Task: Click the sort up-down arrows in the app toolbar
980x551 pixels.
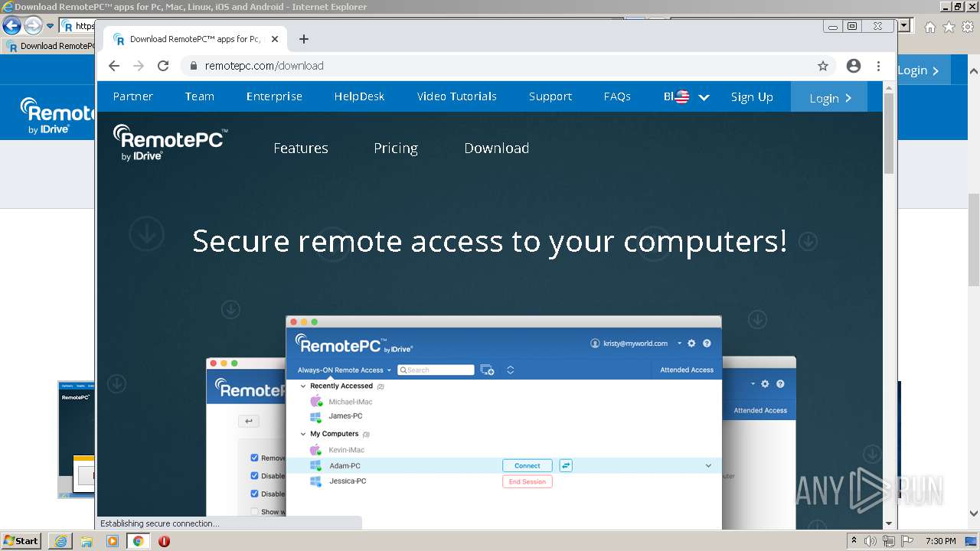Action: 511,370
